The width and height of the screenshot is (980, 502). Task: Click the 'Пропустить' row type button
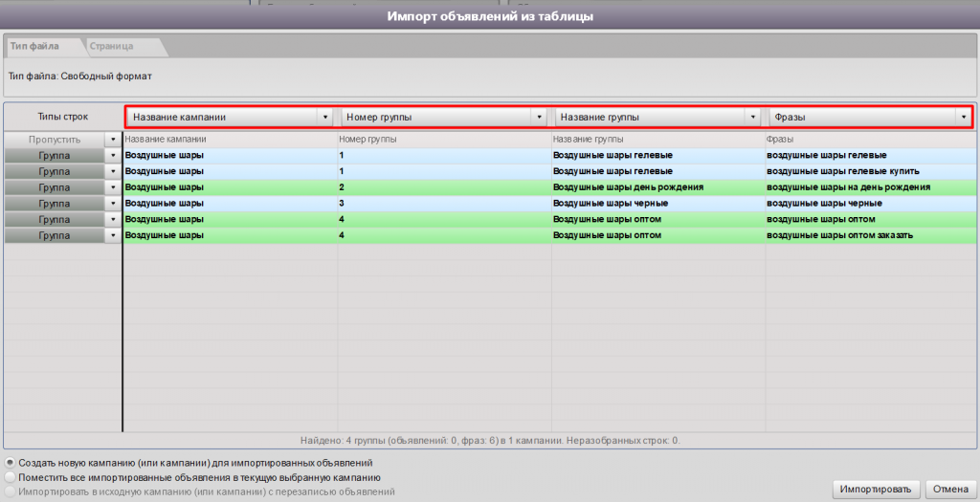coord(55,140)
